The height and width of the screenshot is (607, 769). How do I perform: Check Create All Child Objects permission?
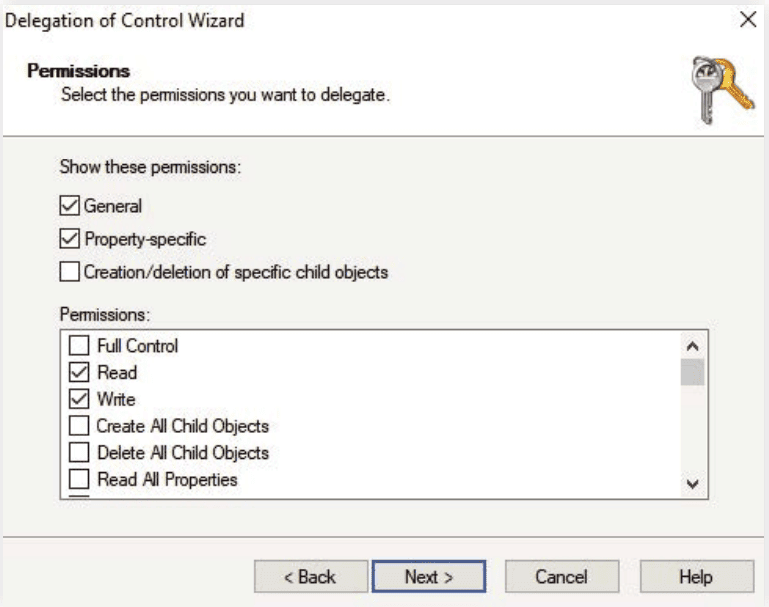79,427
